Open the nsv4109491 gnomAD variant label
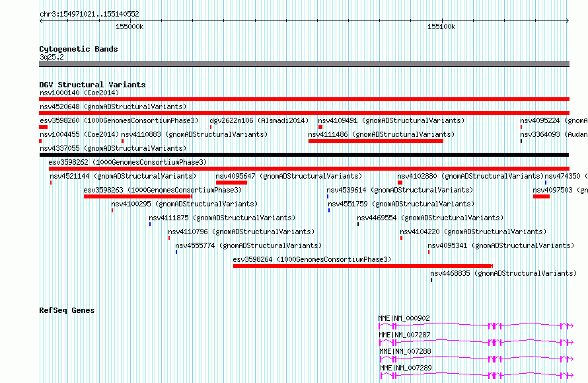 391,120
